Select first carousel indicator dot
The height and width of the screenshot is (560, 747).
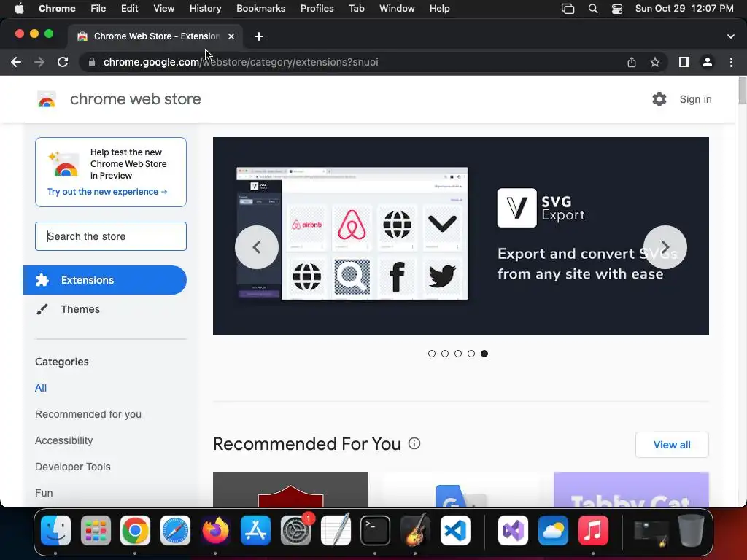point(432,354)
